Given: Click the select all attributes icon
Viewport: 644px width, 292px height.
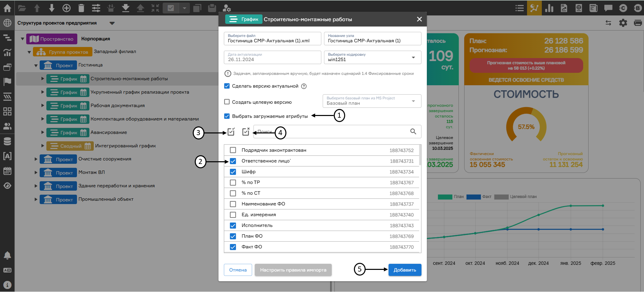Looking at the screenshot, I should tap(231, 131).
